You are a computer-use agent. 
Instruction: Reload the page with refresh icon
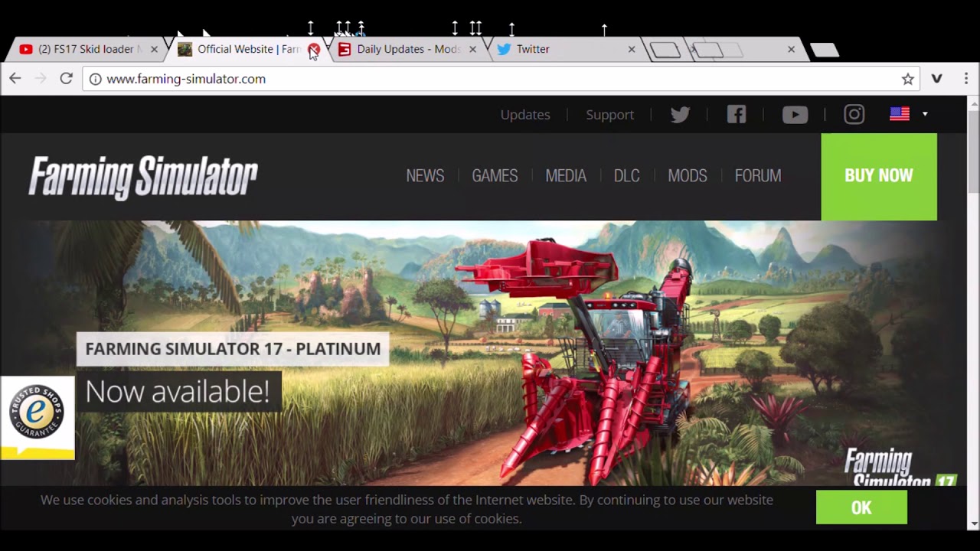coord(66,78)
